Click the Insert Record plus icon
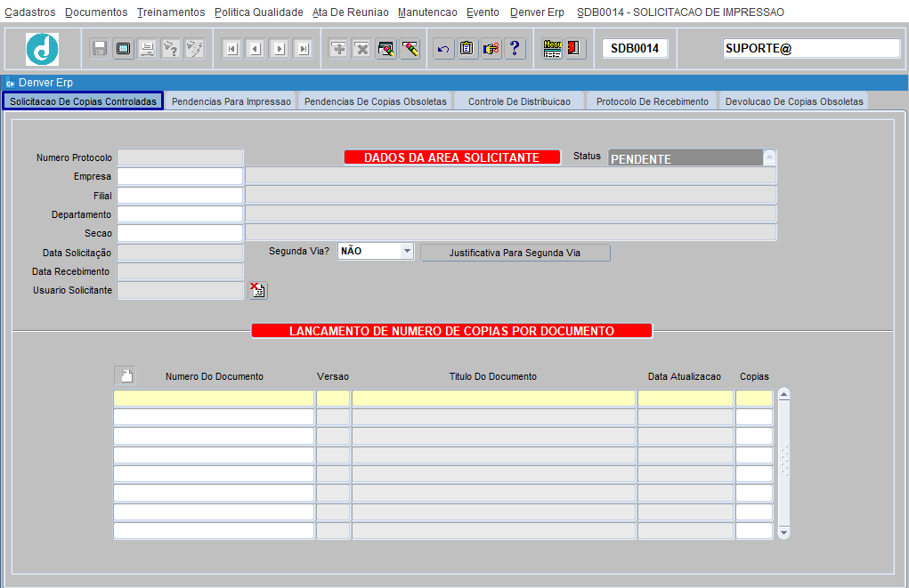The height and width of the screenshot is (588, 909). click(x=338, y=49)
